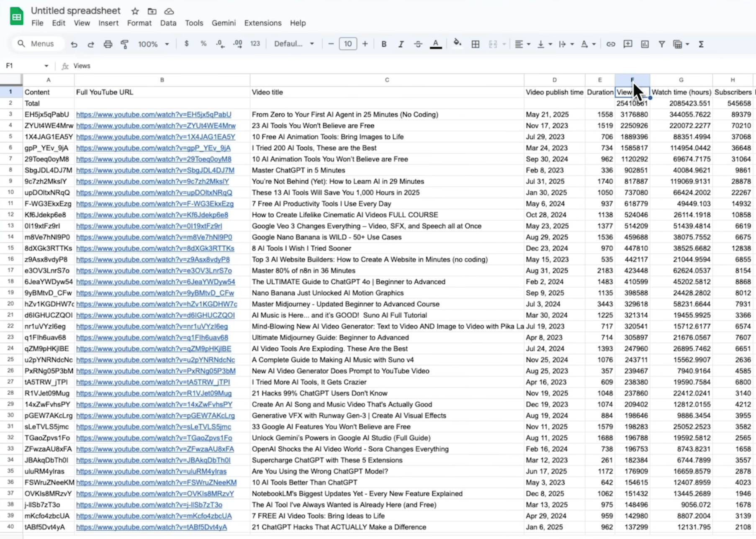
Task: Toggle bold formatting
Action: point(384,44)
